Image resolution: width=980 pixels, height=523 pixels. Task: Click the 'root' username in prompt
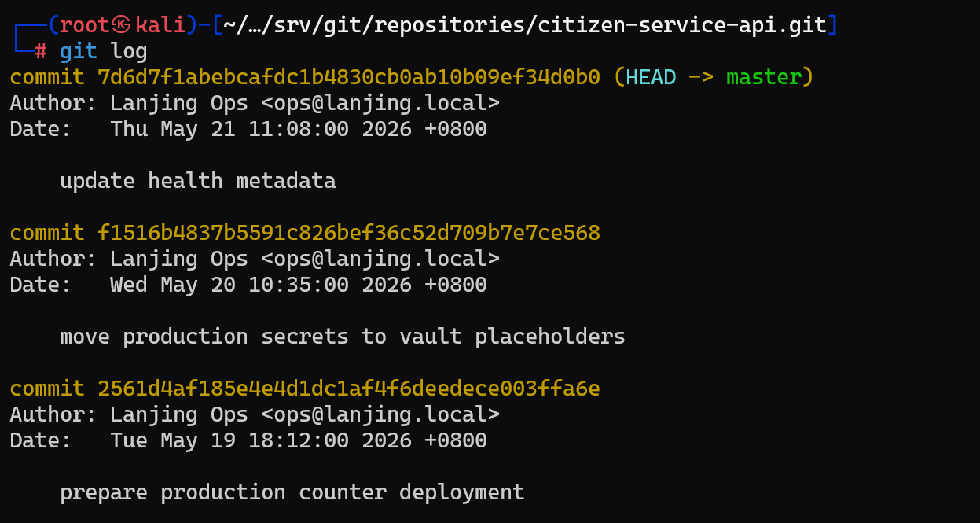[x=86, y=25]
